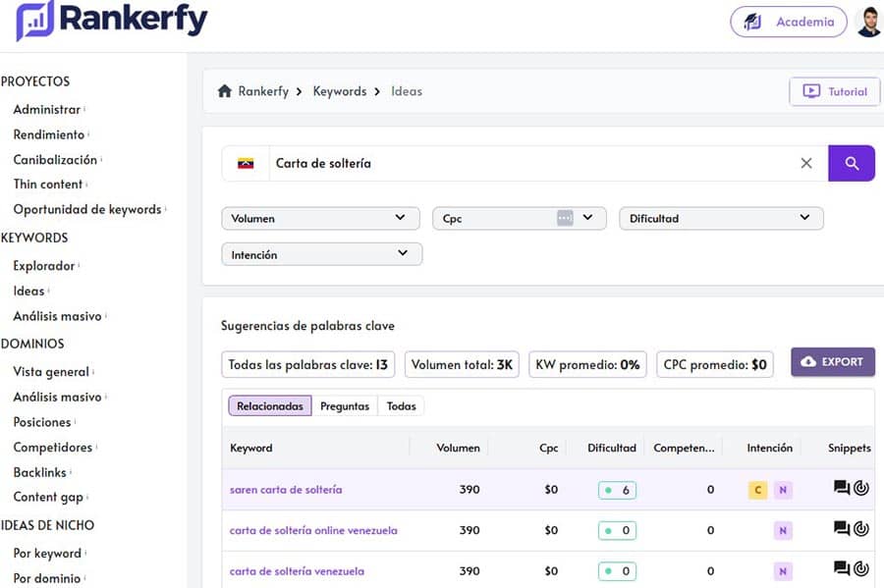The width and height of the screenshot is (884, 588).
Task: Open the Tutorial video button
Action: coord(835,91)
